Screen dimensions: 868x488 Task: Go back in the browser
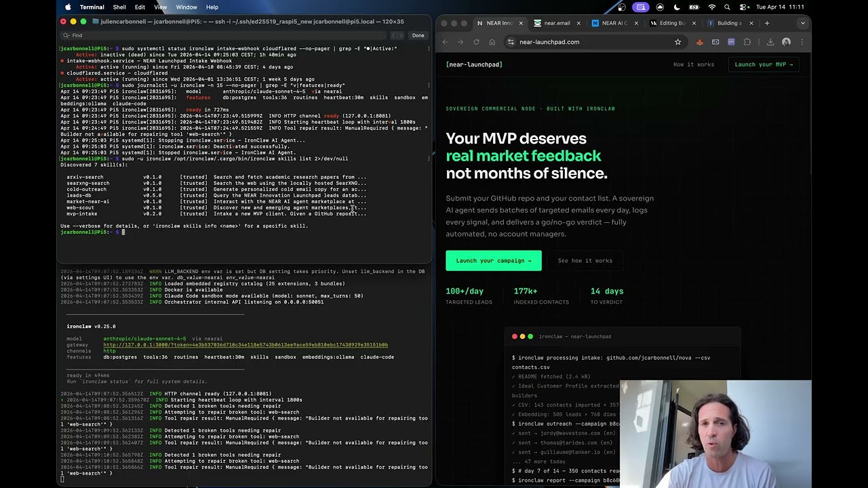[445, 42]
